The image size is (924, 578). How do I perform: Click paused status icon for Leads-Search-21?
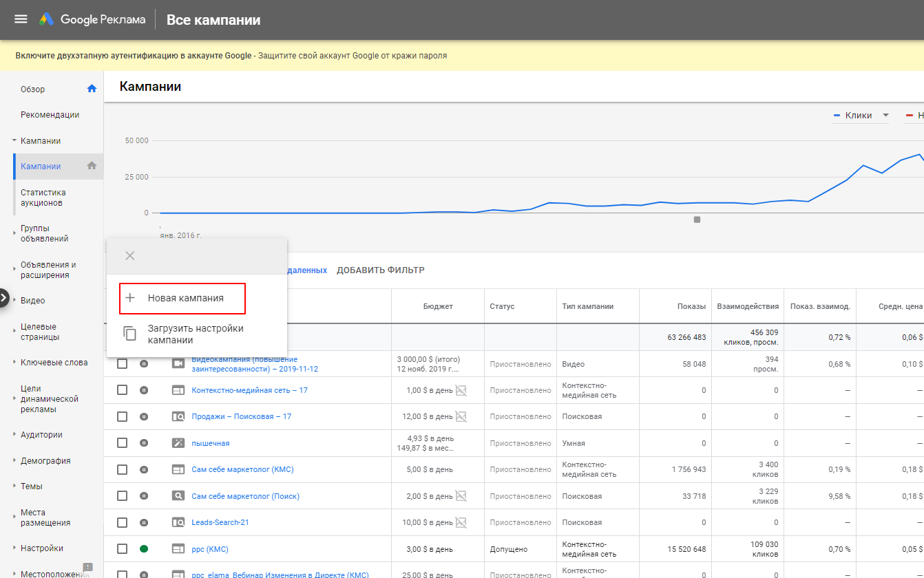pos(144,522)
